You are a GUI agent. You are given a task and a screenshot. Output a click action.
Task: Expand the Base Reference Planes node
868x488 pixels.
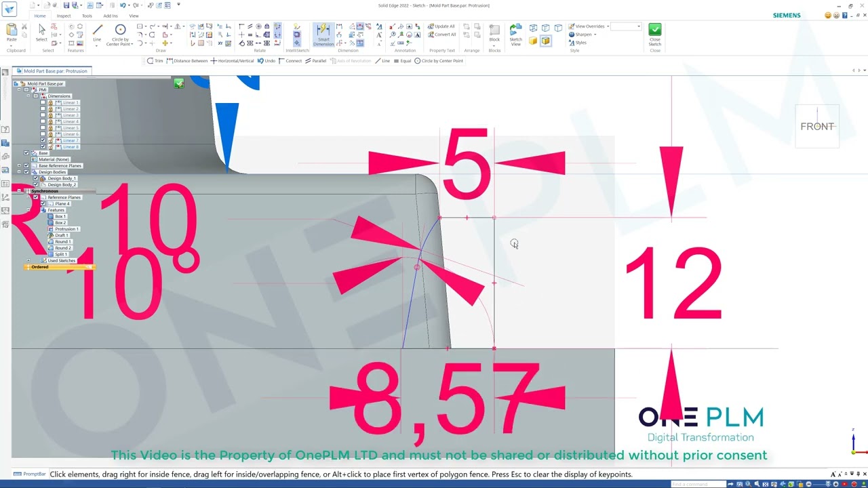[19, 165]
